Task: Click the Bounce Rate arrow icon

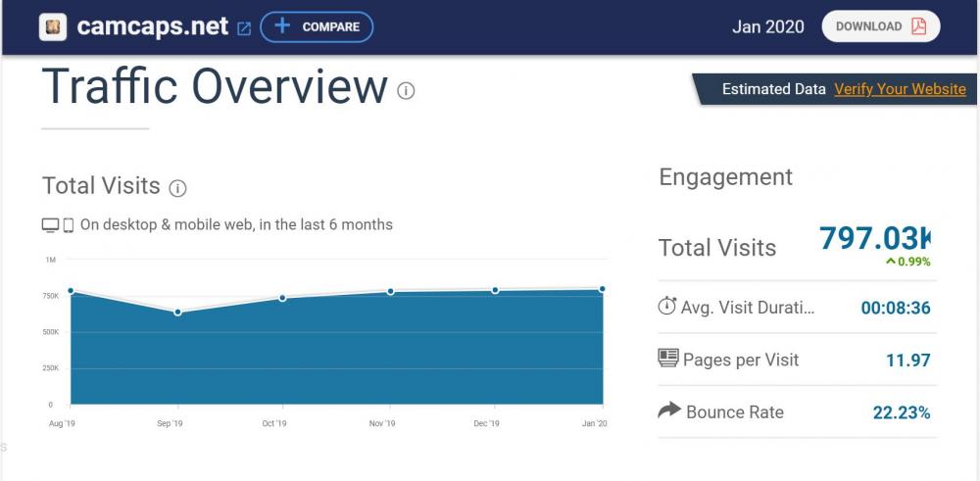Action: [x=668, y=410]
